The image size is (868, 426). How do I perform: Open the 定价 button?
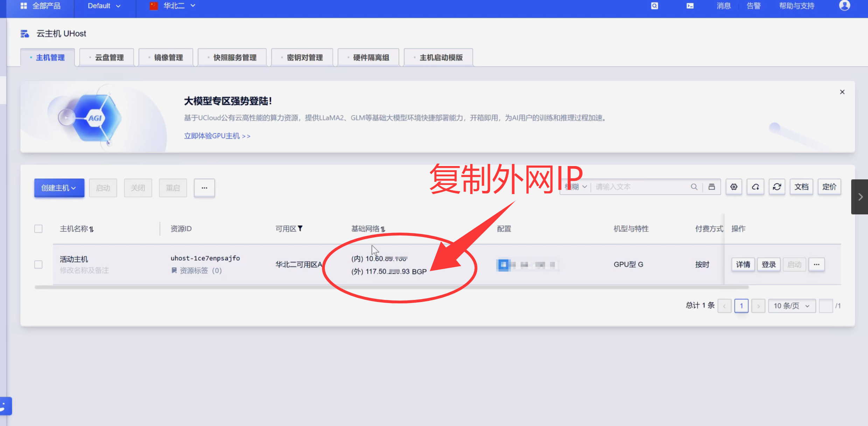(829, 187)
